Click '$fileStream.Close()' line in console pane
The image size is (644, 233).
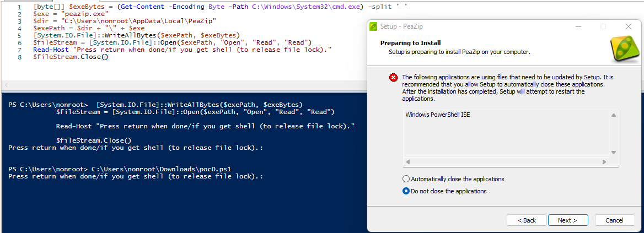coord(94,140)
